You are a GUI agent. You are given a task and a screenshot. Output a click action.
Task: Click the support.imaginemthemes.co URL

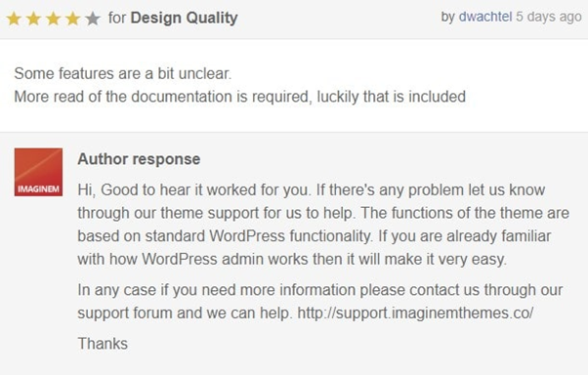(x=415, y=312)
